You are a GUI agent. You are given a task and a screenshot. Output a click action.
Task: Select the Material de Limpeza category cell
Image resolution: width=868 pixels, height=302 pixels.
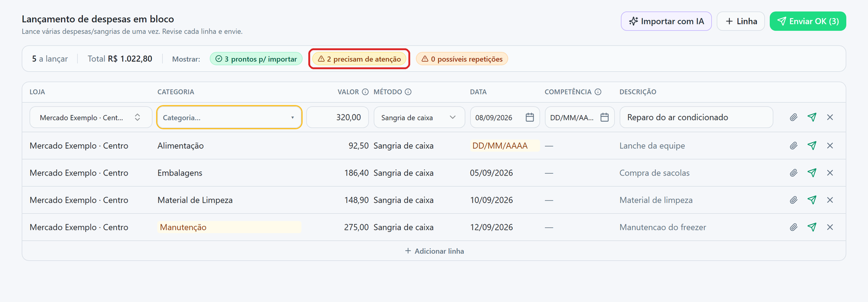pyautogui.click(x=195, y=200)
